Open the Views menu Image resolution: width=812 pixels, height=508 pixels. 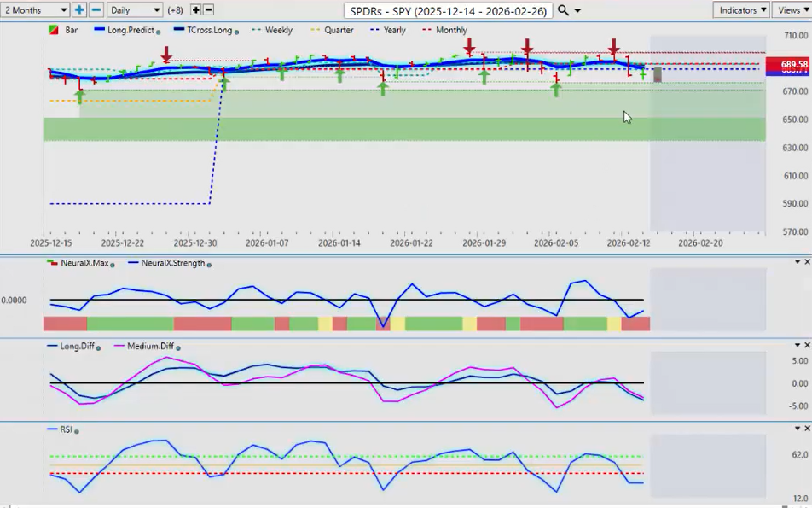[x=792, y=10]
